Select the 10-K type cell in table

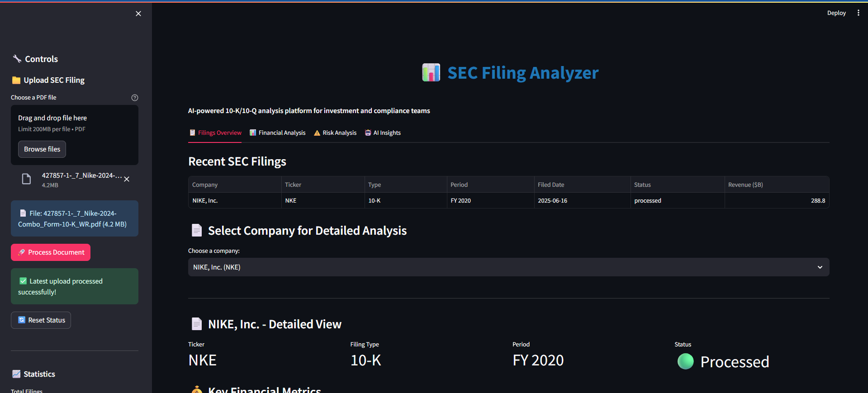click(406, 201)
